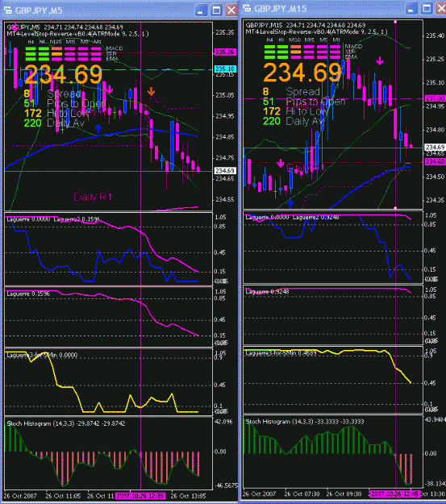Click the MACD row label in M5 window

115,48
